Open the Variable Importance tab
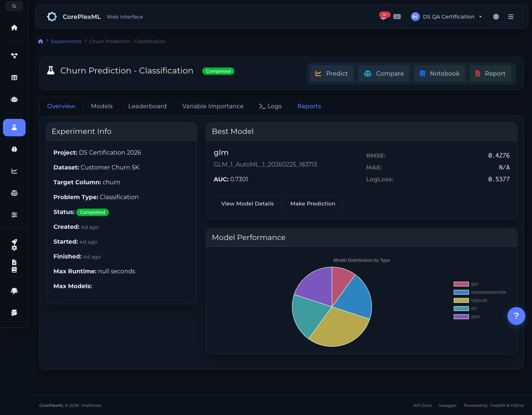 coord(213,106)
